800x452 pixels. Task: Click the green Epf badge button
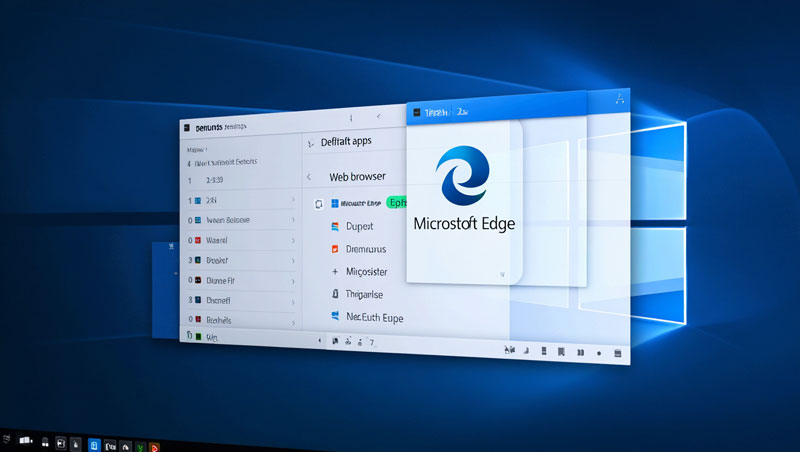[396, 203]
